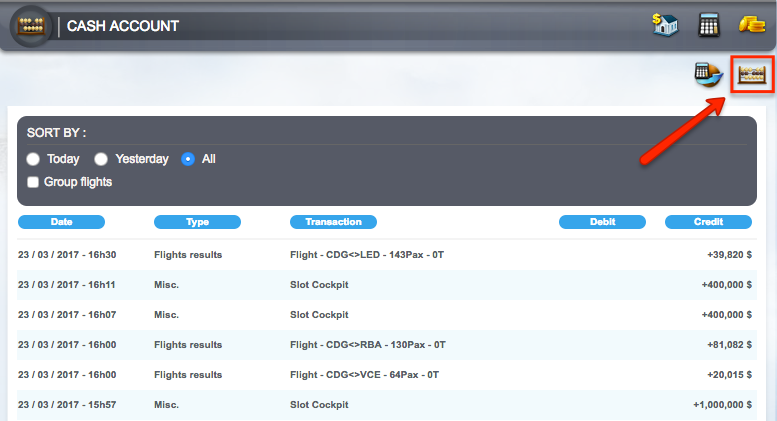Click the +20,015 $ credit amount
The image size is (777, 421).
pos(729,375)
